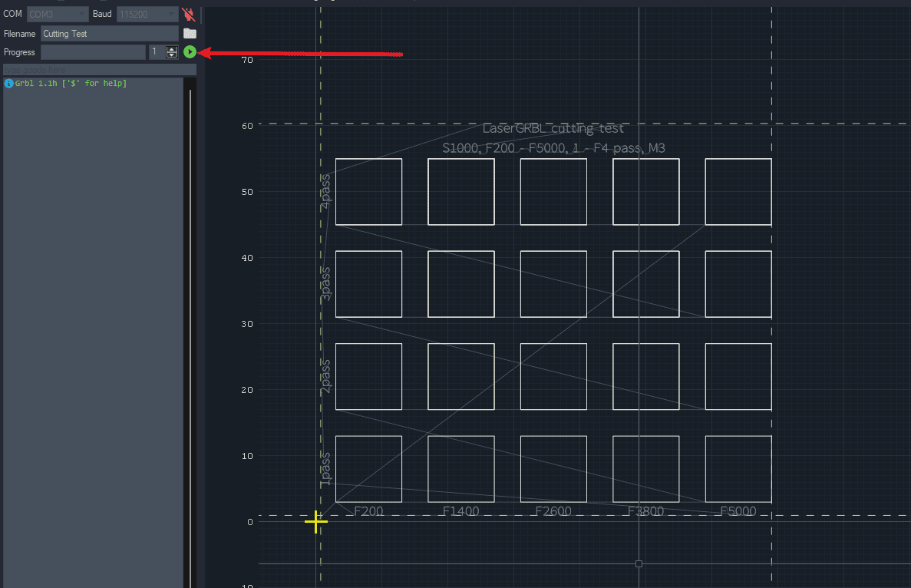The width and height of the screenshot is (911, 588).
Task: Click the blue info icon beside Grbl message
Action: [x=9, y=83]
